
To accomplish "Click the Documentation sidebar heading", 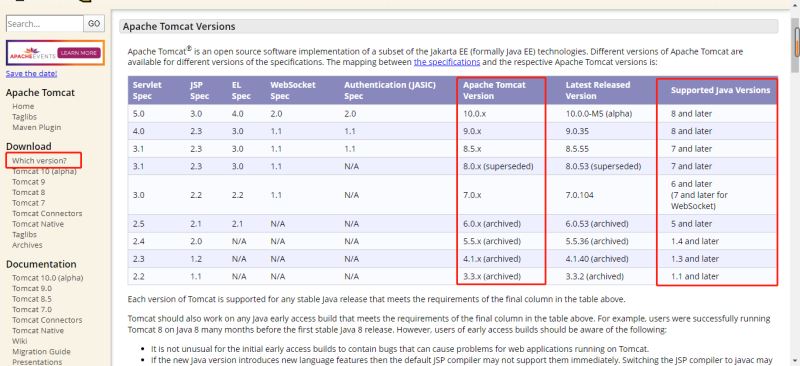I will click(41, 264).
